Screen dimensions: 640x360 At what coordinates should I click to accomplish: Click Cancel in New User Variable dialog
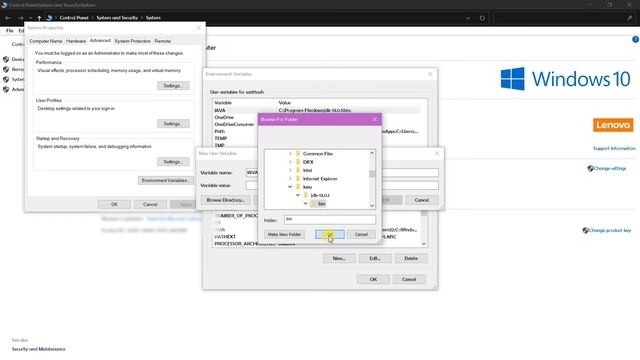(x=422, y=200)
